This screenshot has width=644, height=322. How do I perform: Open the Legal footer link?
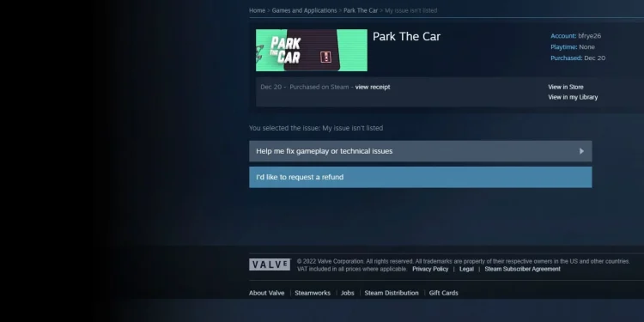[466, 269]
